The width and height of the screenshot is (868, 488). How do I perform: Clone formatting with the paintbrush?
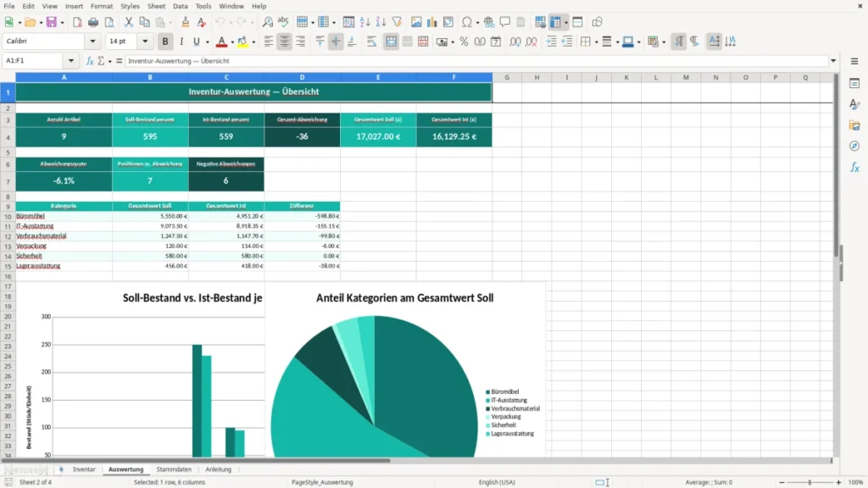pos(186,22)
